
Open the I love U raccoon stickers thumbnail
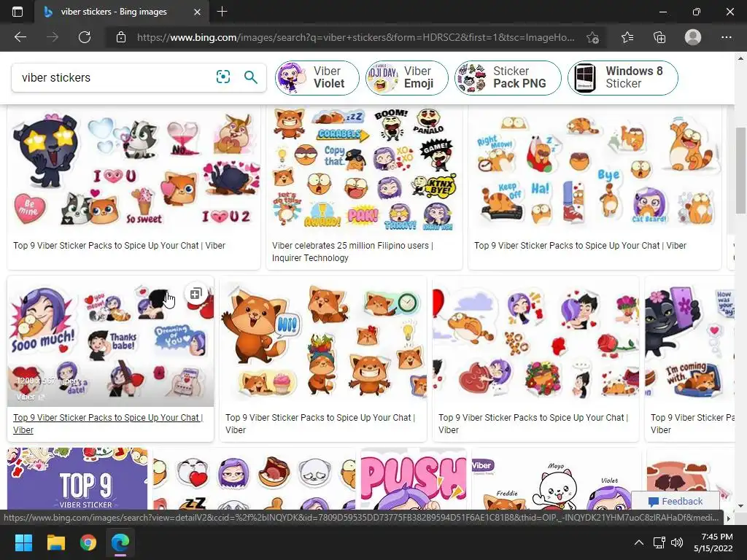[x=134, y=170]
